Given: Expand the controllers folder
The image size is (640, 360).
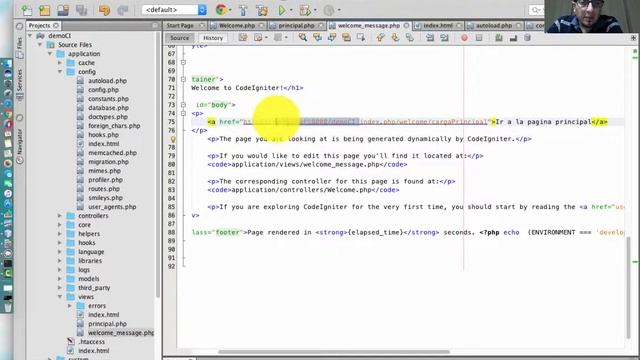Looking at the screenshot, I should tap(60, 216).
